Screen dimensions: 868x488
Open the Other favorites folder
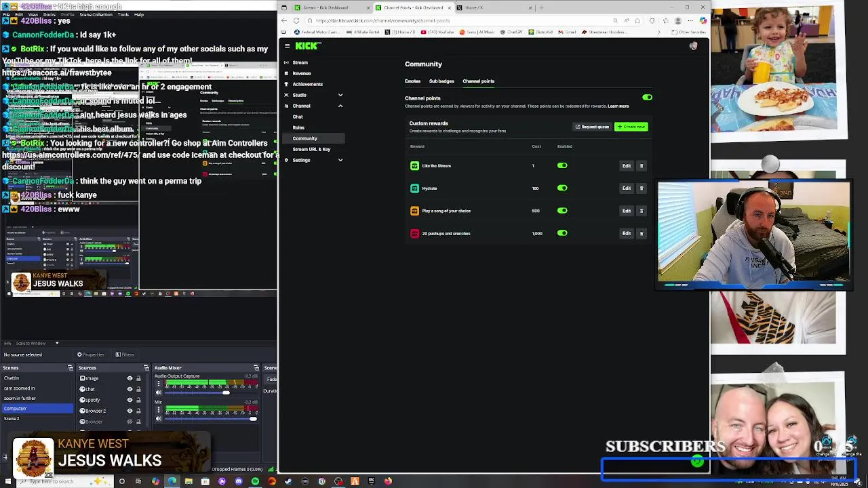pos(688,32)
